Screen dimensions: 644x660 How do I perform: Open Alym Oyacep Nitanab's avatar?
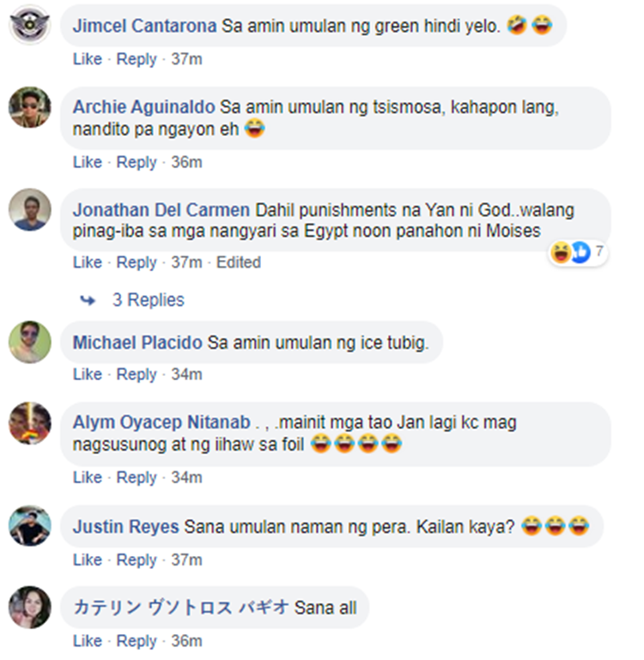30,424
